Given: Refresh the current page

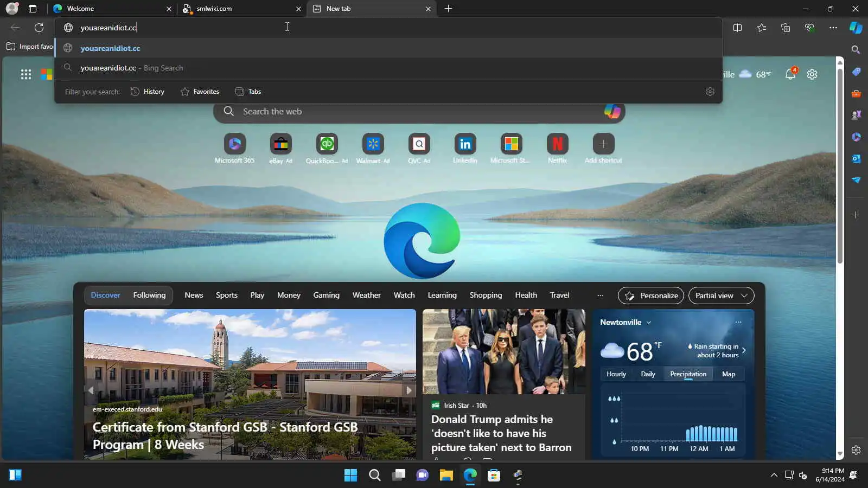Looking at the screenshot, I should pyautogui.click(x=39, y=28).
